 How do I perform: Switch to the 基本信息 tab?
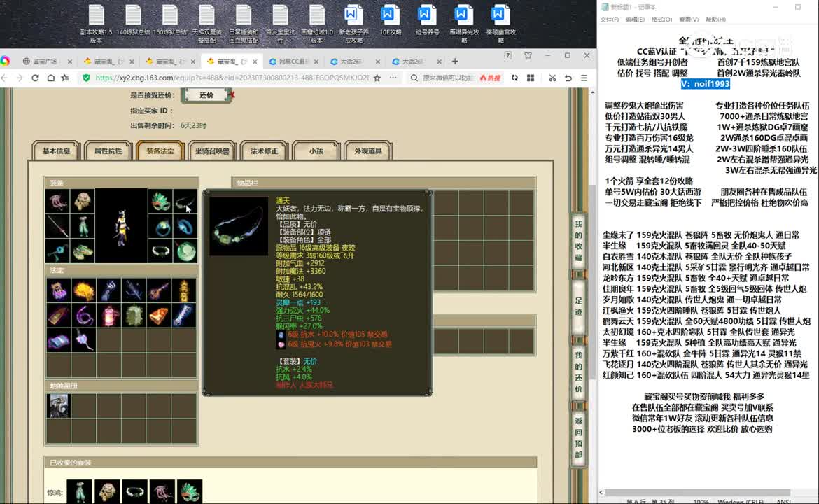(x=57, y=151)
